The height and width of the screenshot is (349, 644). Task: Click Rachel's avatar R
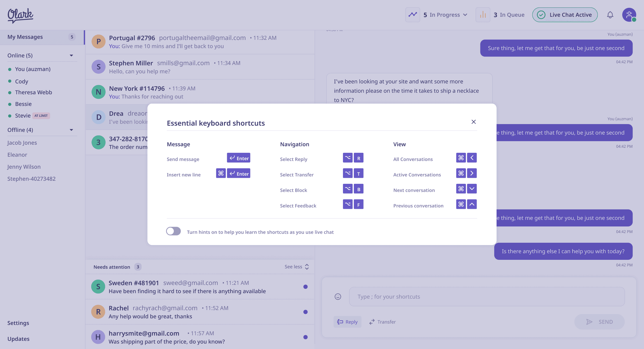click(98, 312)
